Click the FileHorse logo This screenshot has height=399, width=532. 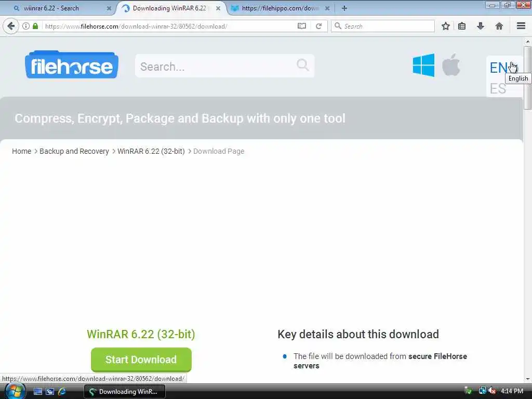coord(72,65)
